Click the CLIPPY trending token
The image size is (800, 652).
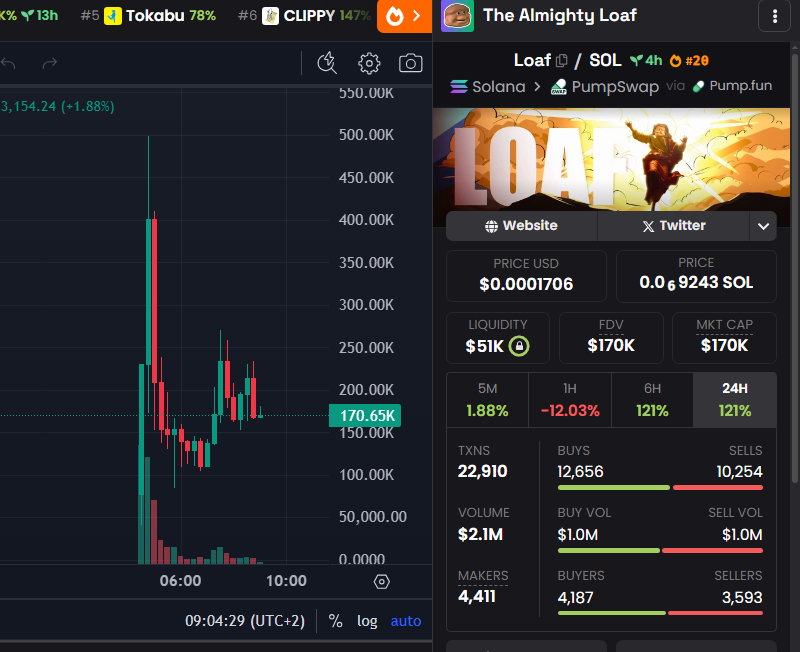tap(304, 16)
